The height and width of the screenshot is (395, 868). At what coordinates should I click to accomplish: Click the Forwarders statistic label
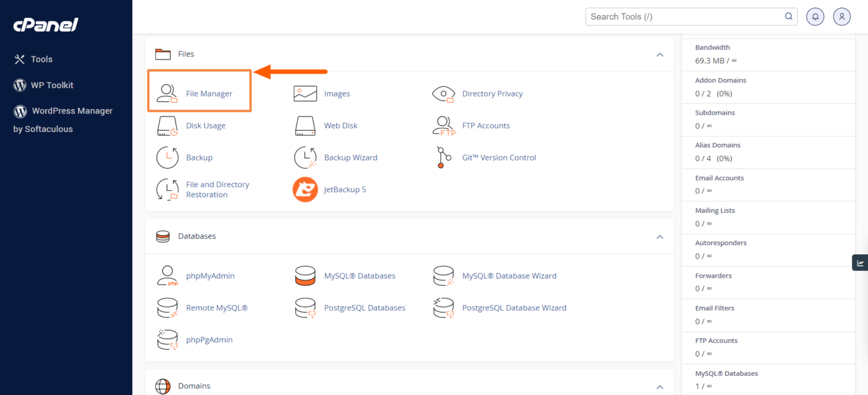714,275
